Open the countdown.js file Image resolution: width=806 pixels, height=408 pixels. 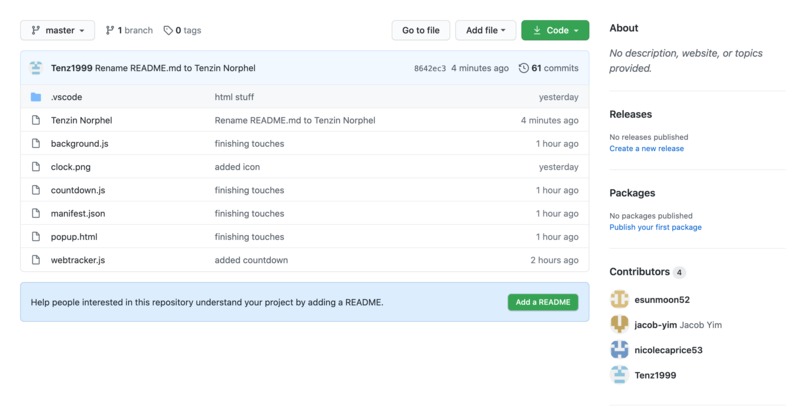click(78, 190)
